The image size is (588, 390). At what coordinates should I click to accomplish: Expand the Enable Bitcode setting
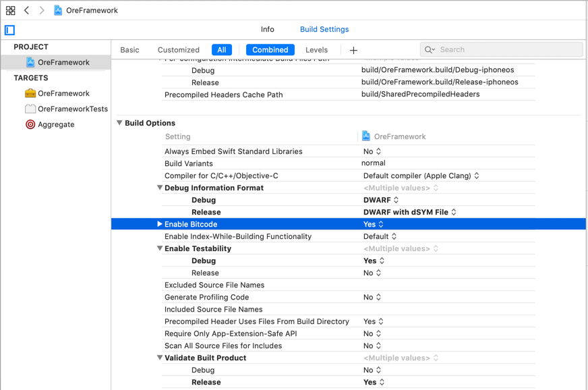[160, 224]
